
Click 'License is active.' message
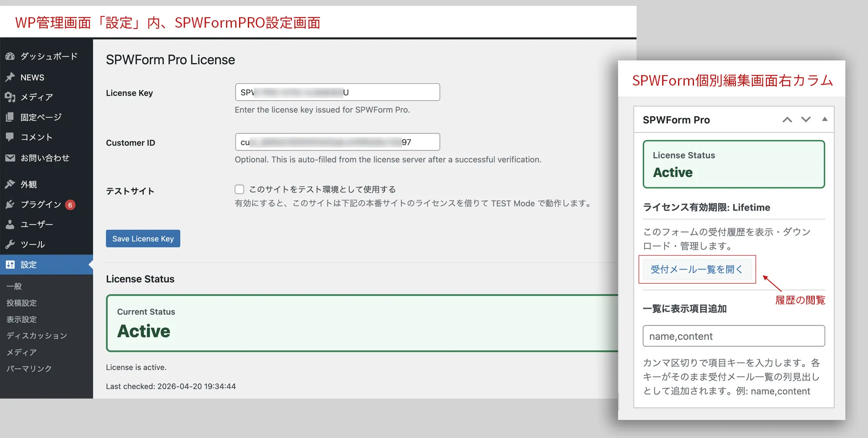pyautogui.click(x=136, y=367)
